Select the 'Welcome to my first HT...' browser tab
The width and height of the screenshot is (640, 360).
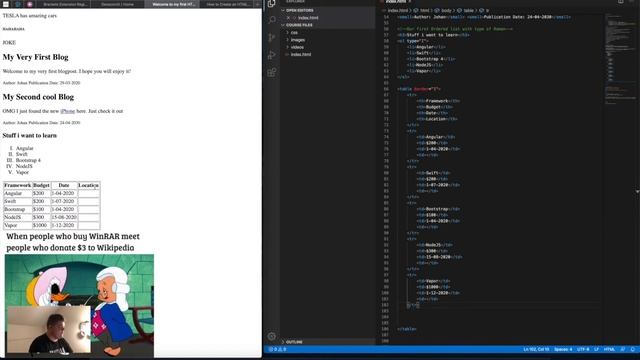pyautogui.click(x=173, y=4)
